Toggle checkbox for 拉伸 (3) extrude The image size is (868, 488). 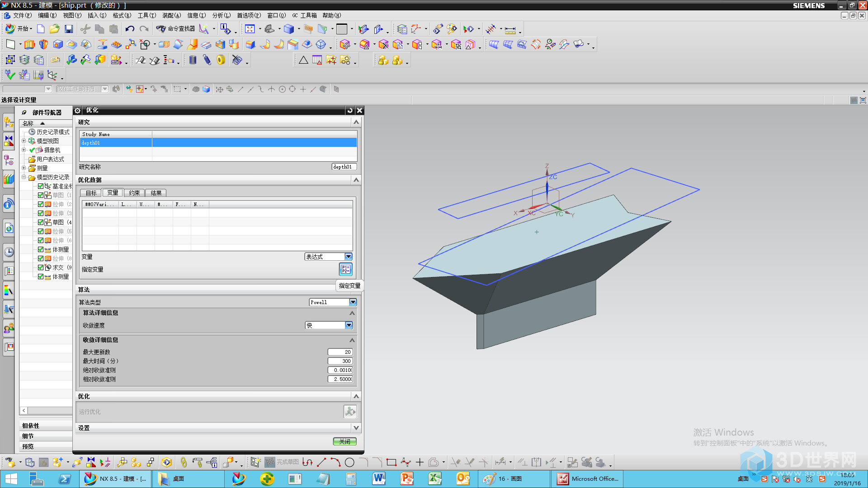41,213
